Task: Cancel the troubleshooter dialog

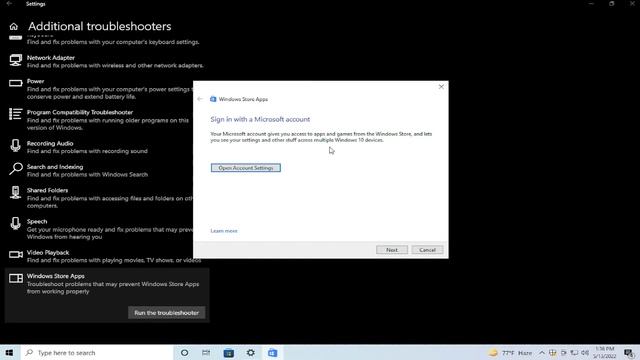Action: 427,250
